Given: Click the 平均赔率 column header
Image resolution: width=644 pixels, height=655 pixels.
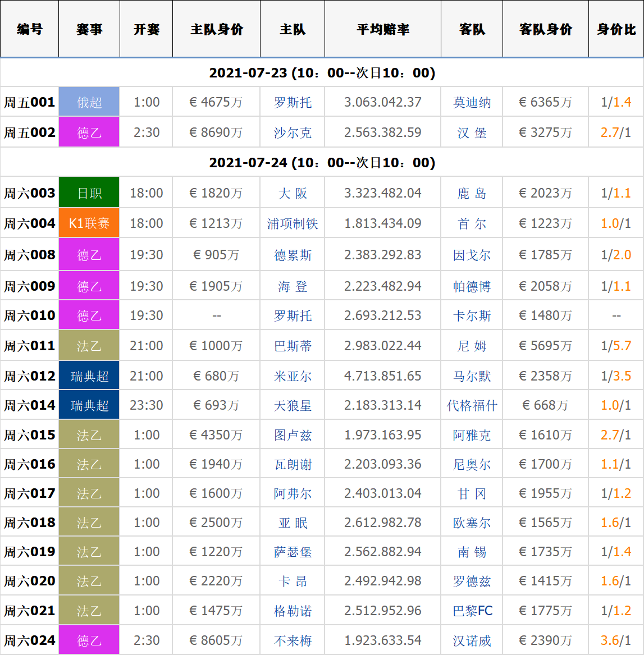Looking at the screenshot, I should point(383,29).
